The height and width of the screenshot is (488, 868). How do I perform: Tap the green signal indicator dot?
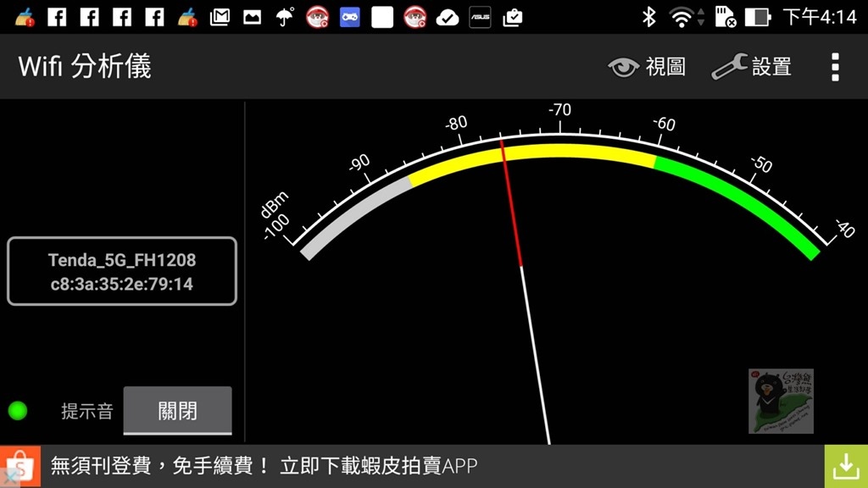(x=18, y=411)
